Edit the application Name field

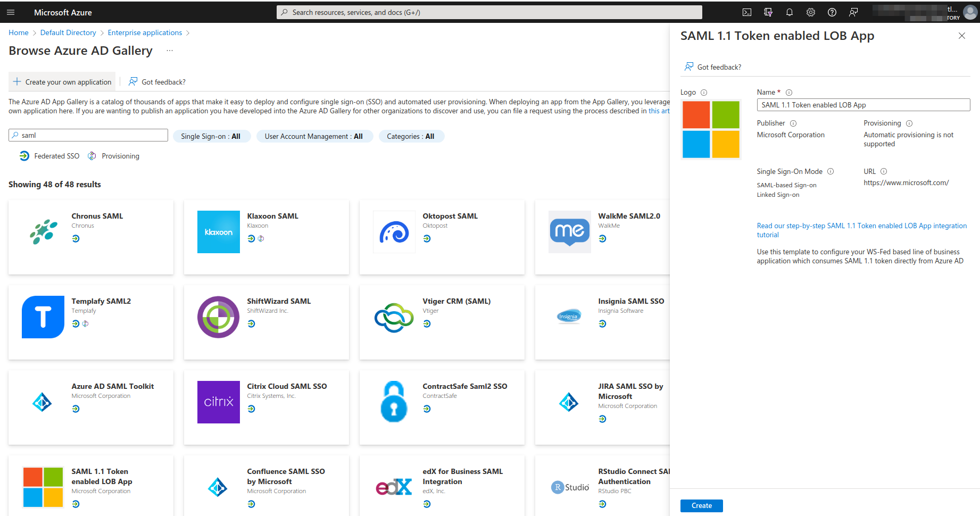863,105
